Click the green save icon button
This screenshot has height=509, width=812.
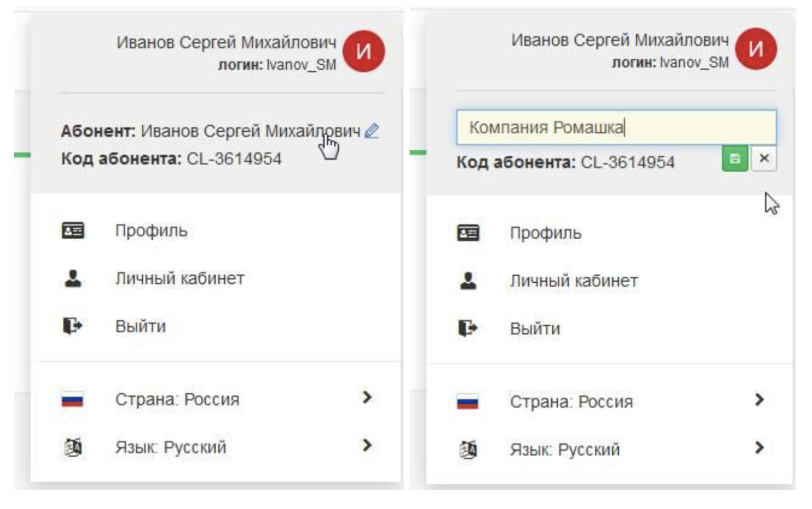pyautogui.click(x=735, y=159)
